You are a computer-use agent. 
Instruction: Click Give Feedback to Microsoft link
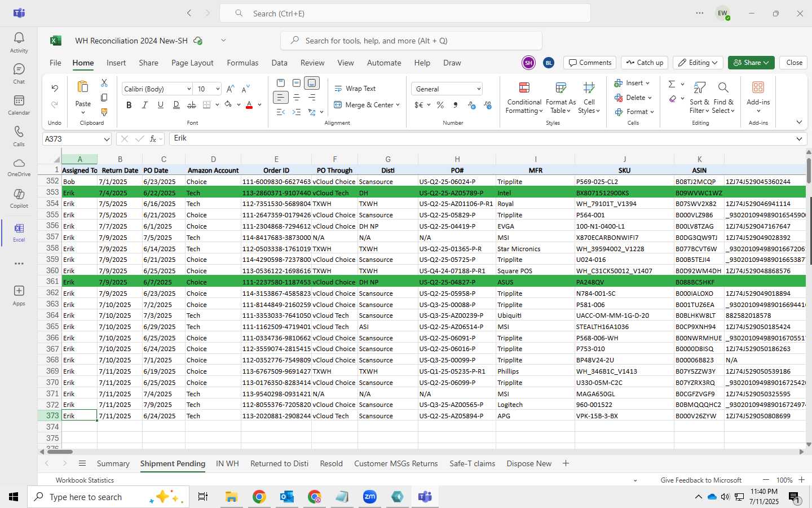coord(701,480)
